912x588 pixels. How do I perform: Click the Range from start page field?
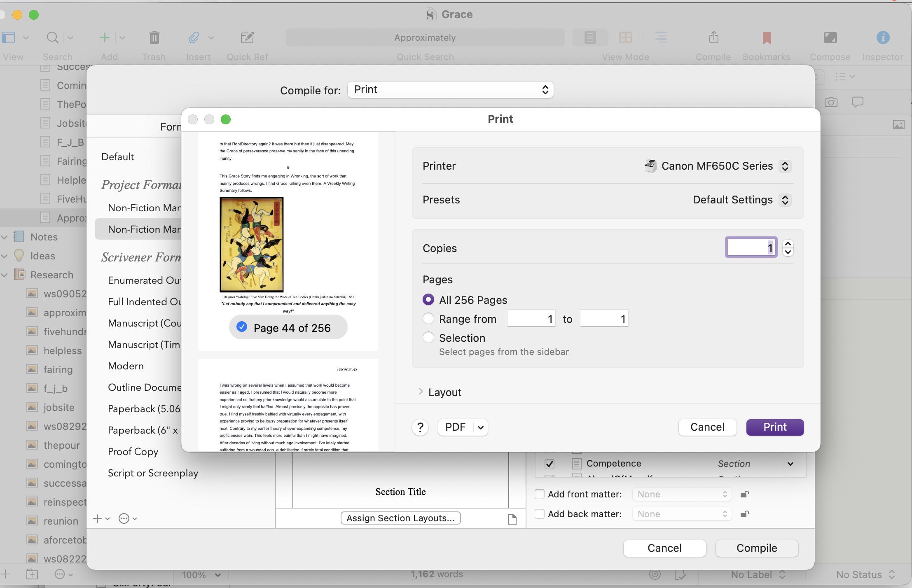click(x=531, y=319)
